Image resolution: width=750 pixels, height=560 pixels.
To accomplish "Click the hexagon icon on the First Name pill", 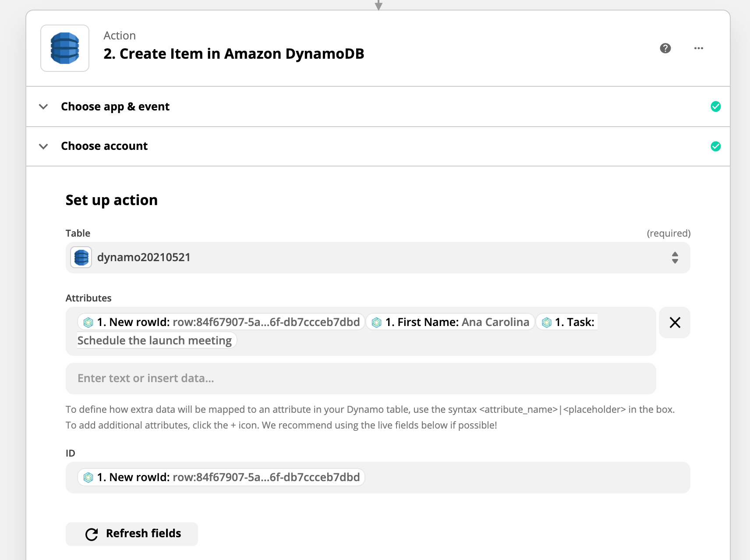I will pos(377,322).
